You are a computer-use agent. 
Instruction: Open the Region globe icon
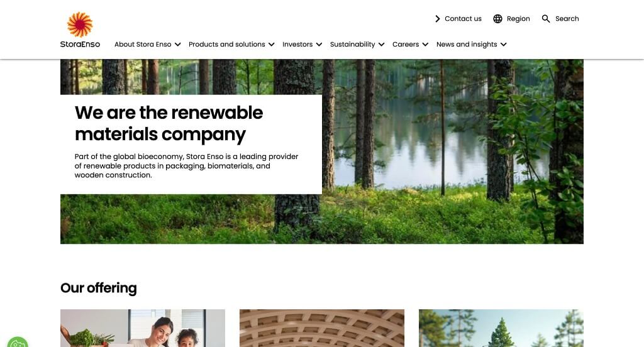tap(497, 19)
